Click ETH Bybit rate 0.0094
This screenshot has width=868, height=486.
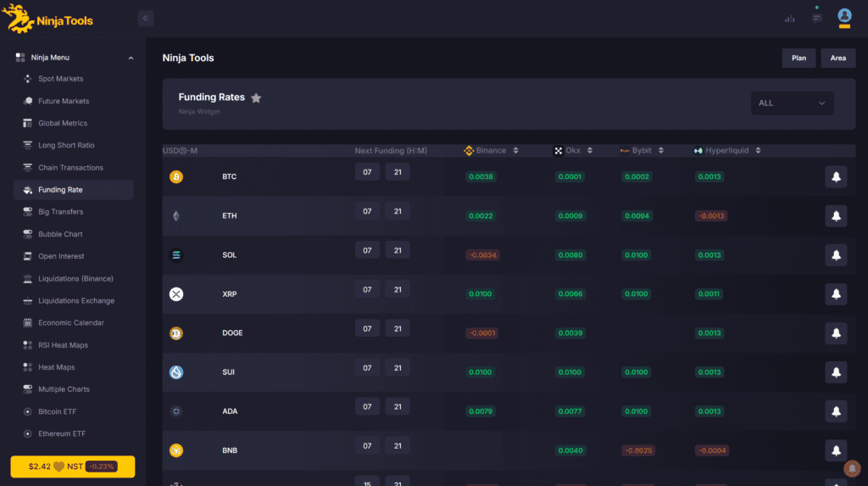click(x=637, y=216)
